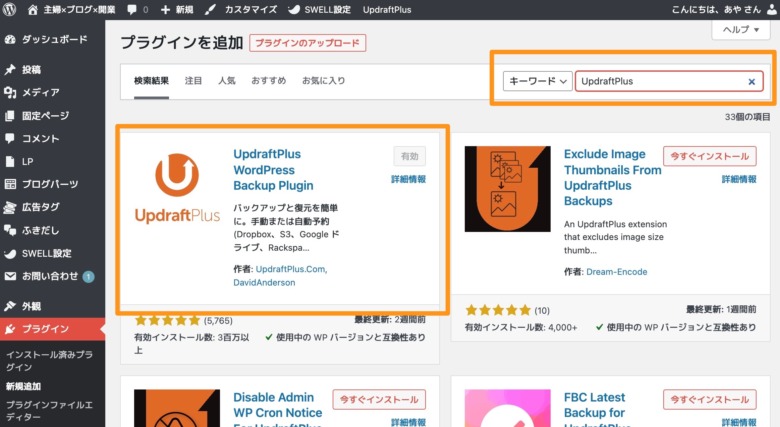
Task: Install FBC Latest Backup plugin now
Action: 709,400
